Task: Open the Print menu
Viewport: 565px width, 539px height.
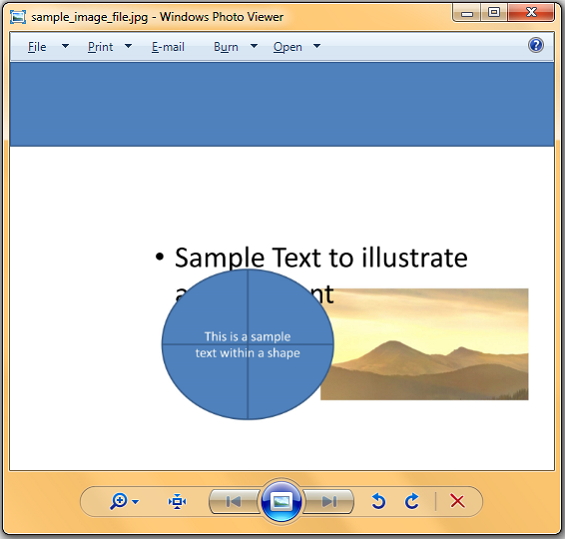Action: (x=101, y=47)
